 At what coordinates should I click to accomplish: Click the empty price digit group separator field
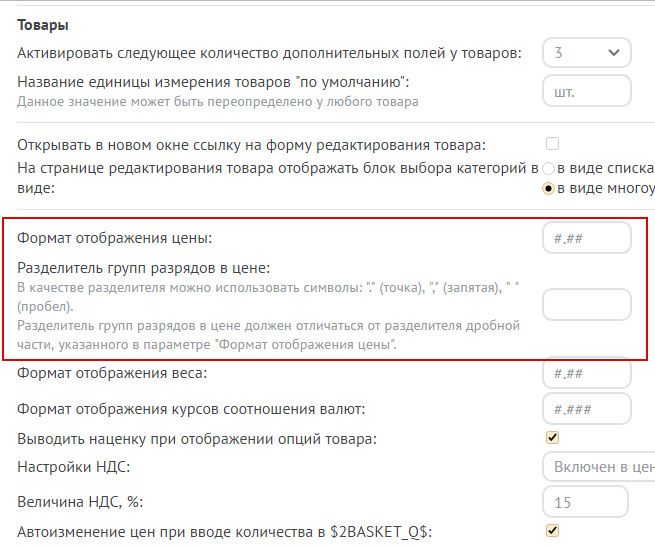pyautogui.click(x=586, y=305)
